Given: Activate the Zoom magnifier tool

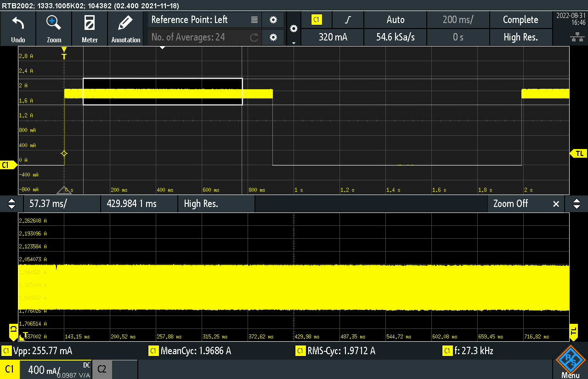Looking at the screenshot, I should click(54, 23).
